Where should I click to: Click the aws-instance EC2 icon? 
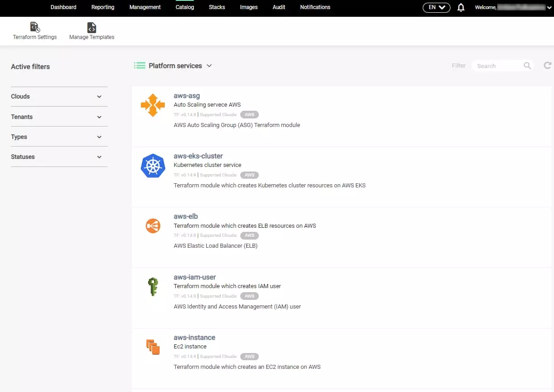(153, 347)
